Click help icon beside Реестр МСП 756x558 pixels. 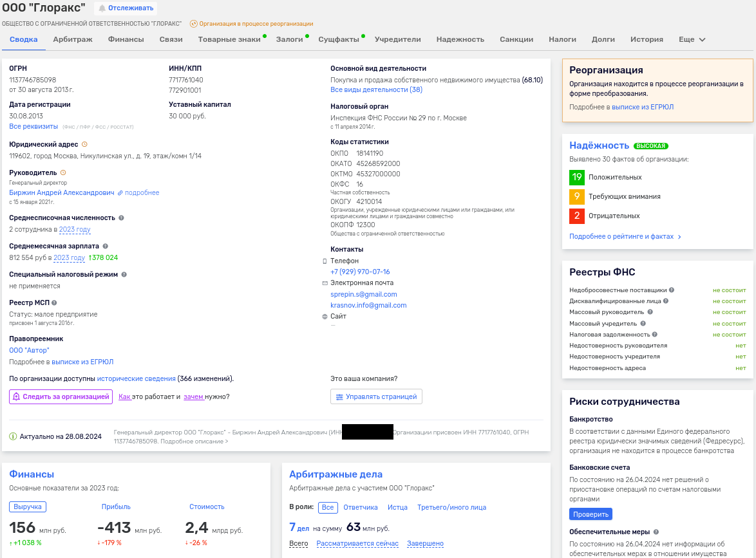tap(54, 302)
